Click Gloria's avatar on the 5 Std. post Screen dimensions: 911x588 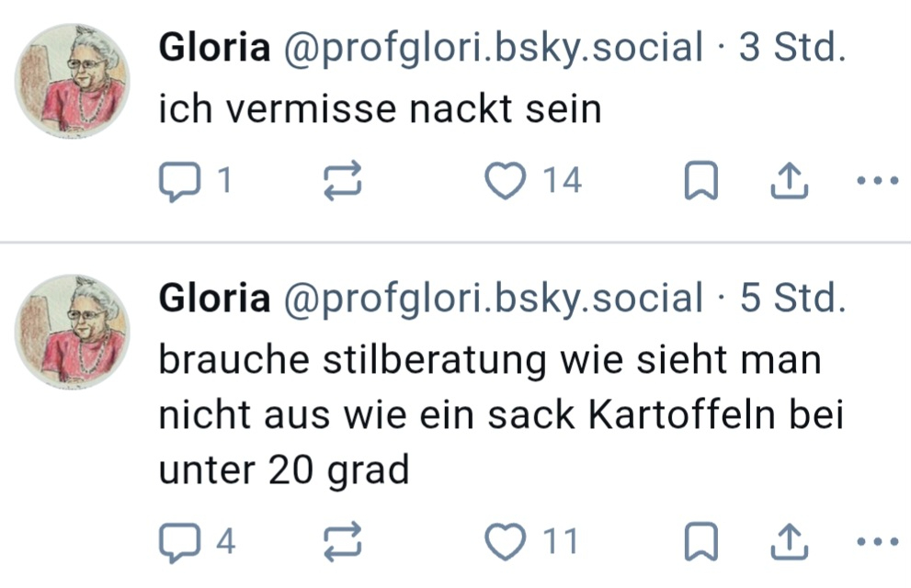click(x=73, y=332)
